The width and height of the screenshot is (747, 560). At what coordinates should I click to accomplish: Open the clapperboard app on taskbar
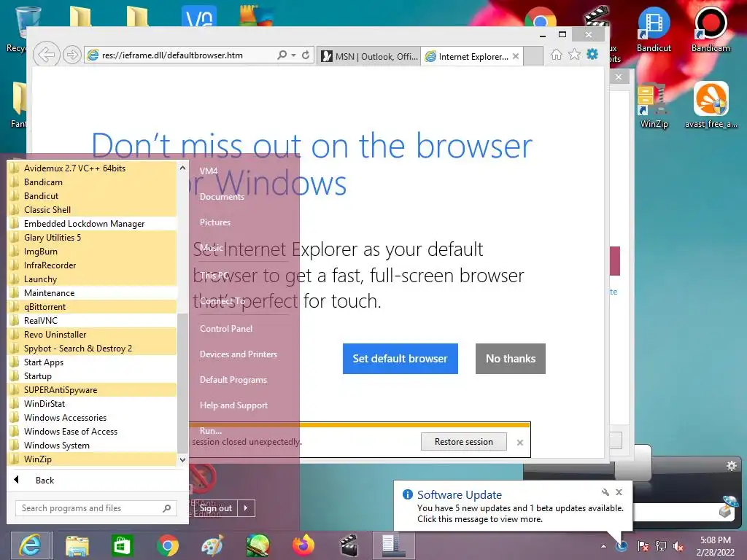pyautogui.click(x=349, y=545)
